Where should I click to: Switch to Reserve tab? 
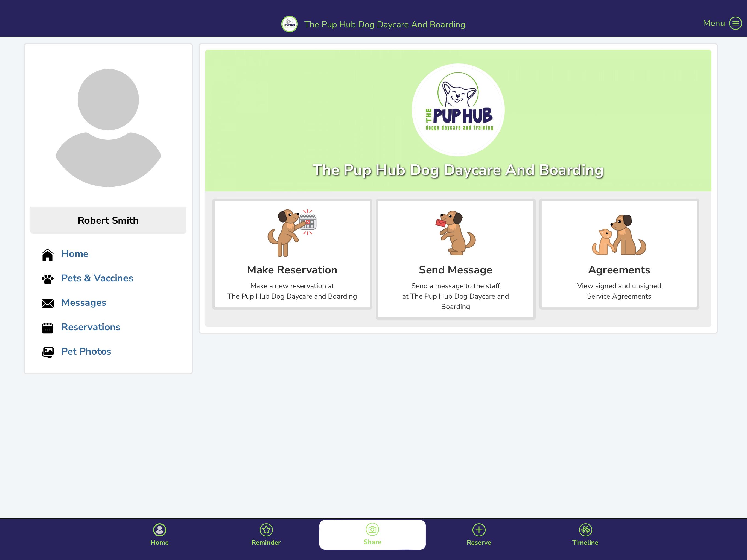tap(479, 535)
